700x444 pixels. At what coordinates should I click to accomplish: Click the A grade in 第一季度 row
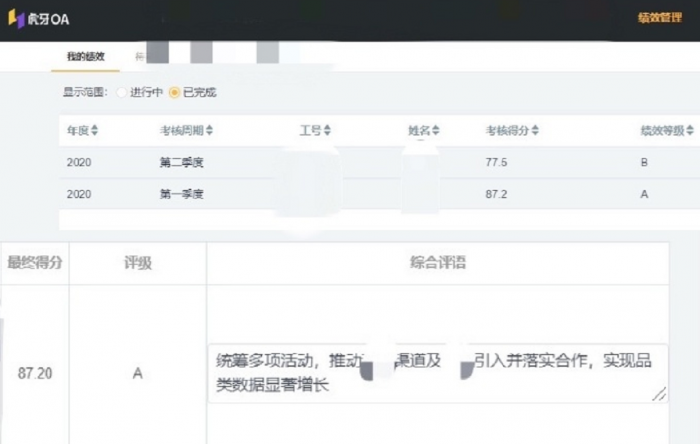coord(644,194)
